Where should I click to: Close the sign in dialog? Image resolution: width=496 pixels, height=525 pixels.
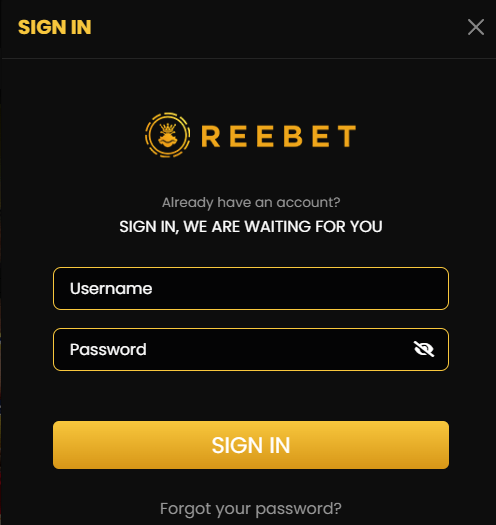click(x=476, y=27)
